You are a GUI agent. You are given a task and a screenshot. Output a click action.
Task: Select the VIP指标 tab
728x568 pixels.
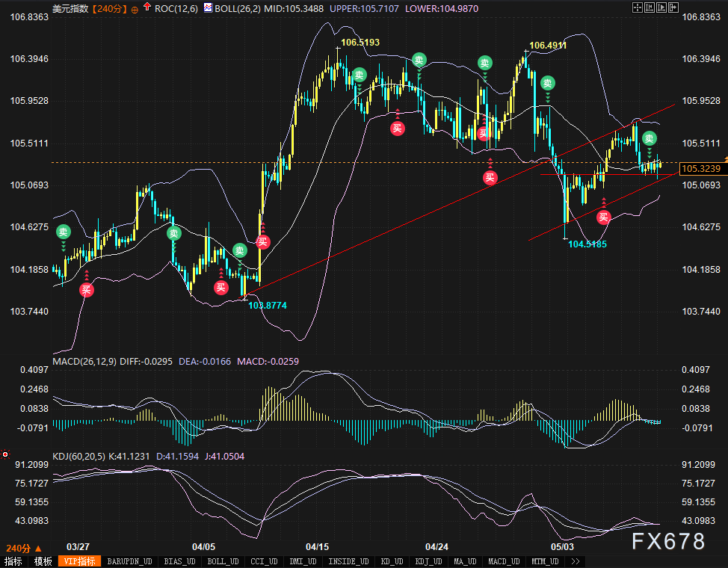click(78, 561)
